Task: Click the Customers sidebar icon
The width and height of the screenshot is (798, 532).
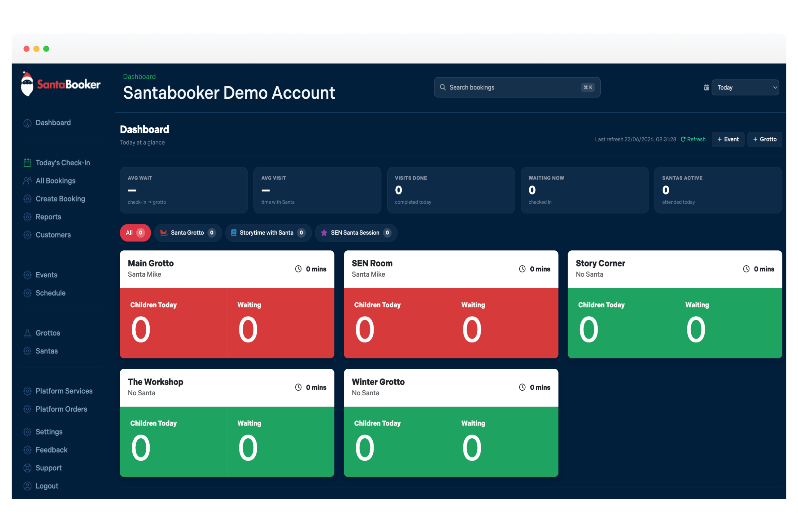Action: click(x=28, y=235)
